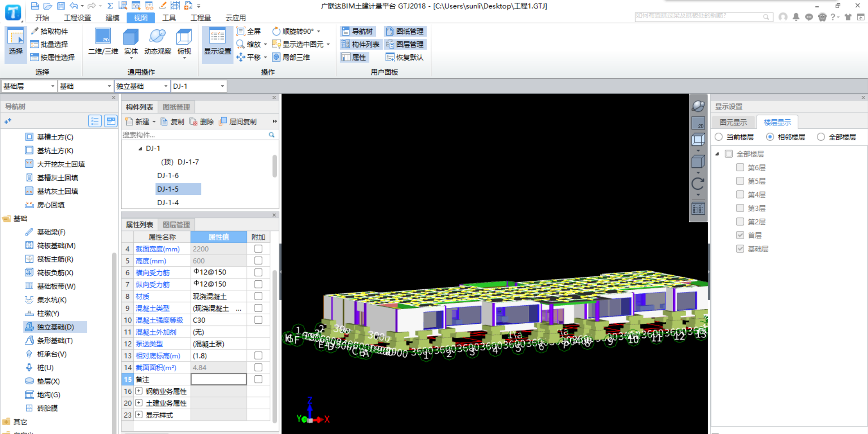Click the orbit sphere icon in viewport toolbar

tap(698, 106)
